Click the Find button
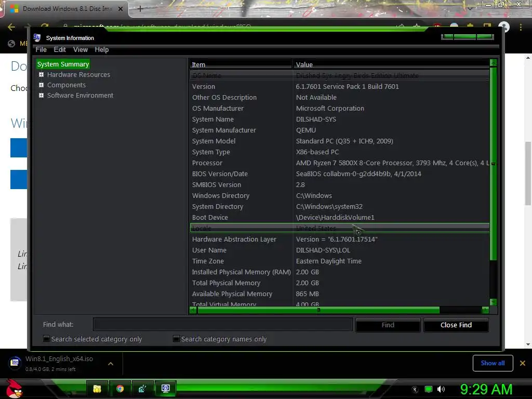This screenshot has width=532, height=399. click(388, 325)
